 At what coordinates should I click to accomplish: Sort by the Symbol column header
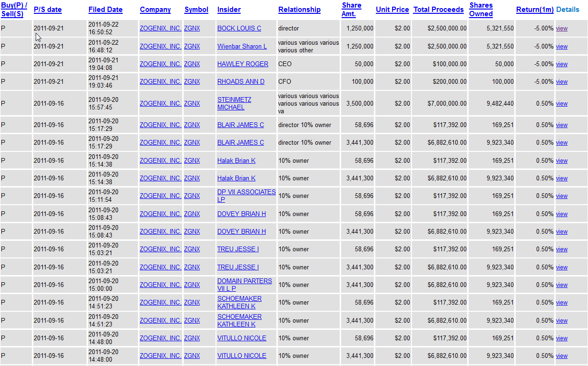[x=196, y=9]
